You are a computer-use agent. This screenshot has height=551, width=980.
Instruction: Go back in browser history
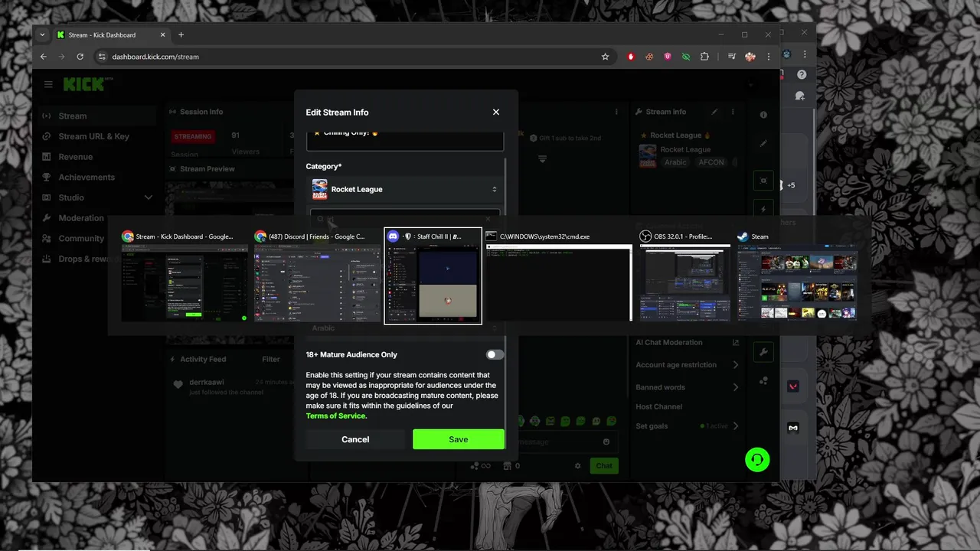pos(44,57)
